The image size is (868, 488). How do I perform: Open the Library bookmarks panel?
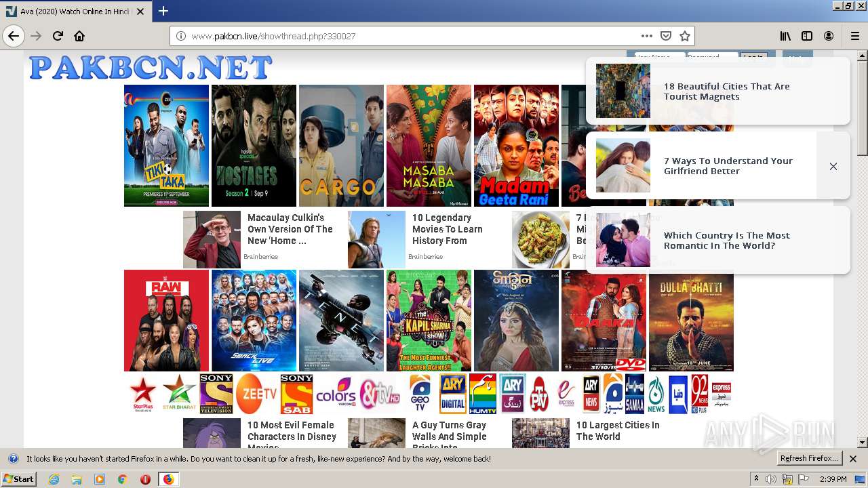(x=785, y=36)
